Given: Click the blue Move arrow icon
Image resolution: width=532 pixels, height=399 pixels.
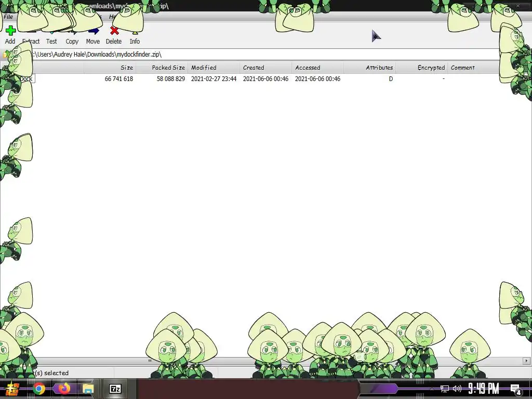Looking at the screenshot, I should [x=94, y=31].
